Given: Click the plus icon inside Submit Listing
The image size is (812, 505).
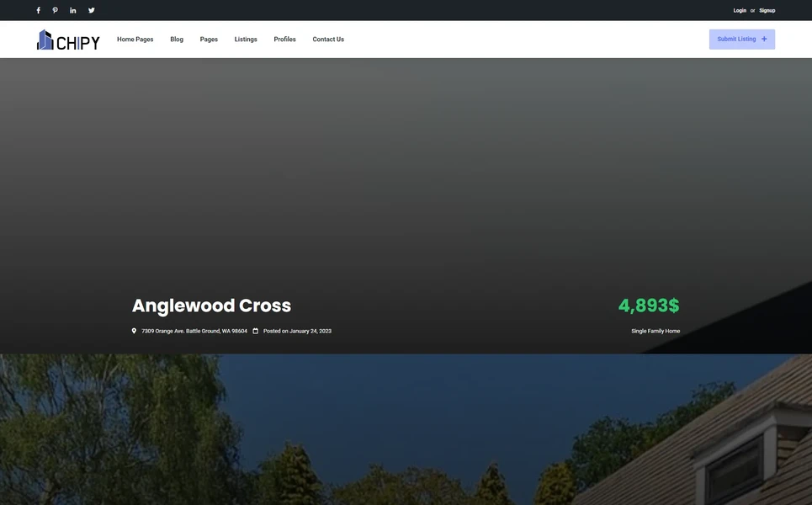Looking at the screenshot, I should tap(764, 39).
